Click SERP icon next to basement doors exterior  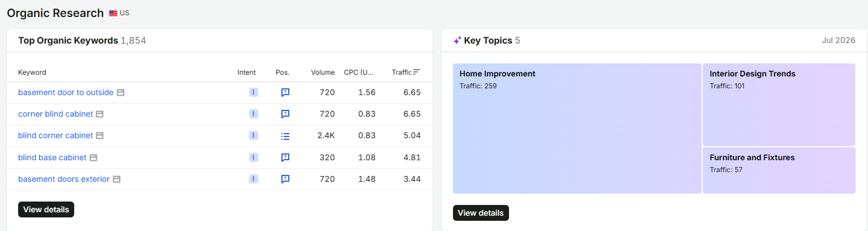(117, 179)
